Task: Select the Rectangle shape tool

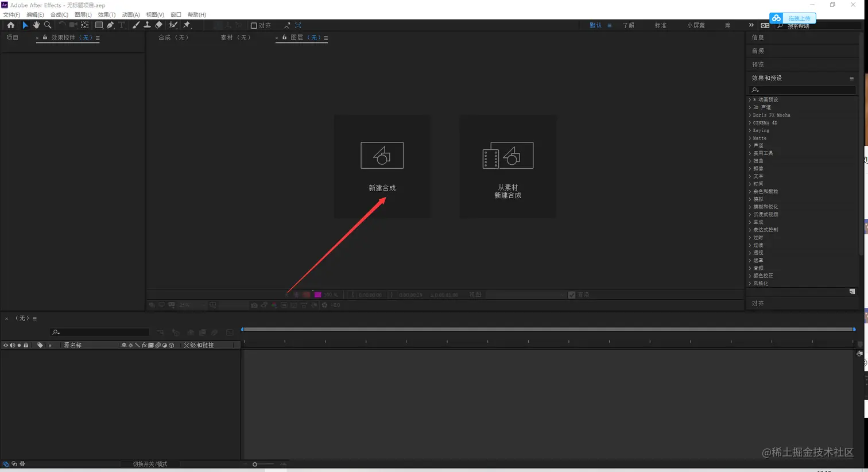Action: point(99,25)
